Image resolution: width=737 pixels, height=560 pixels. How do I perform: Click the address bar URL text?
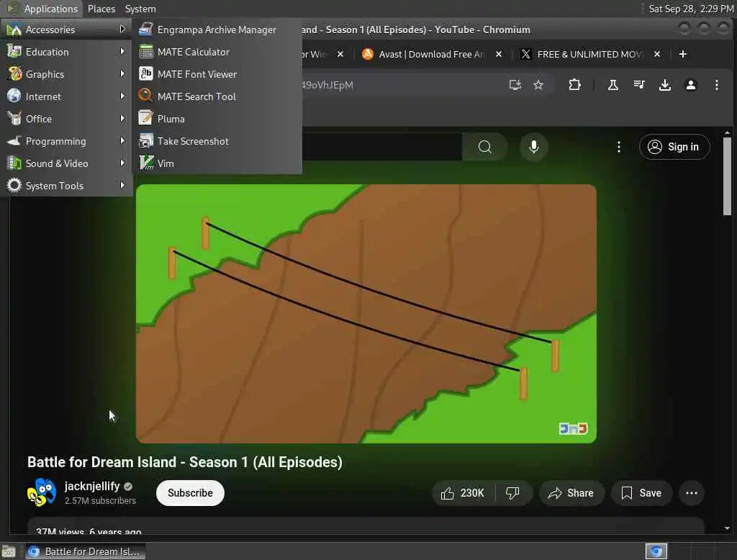(327, 85)
